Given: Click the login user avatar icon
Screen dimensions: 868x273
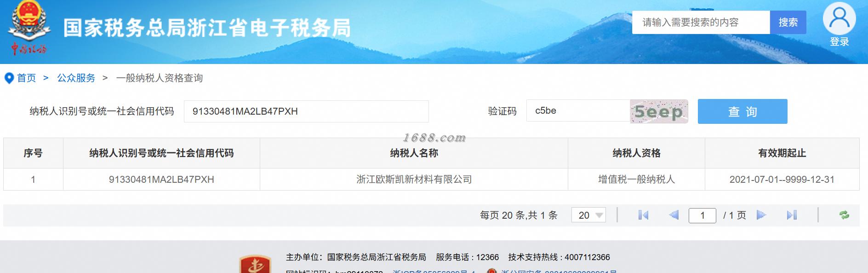Looking at the screenshot, I should [839, 18].
